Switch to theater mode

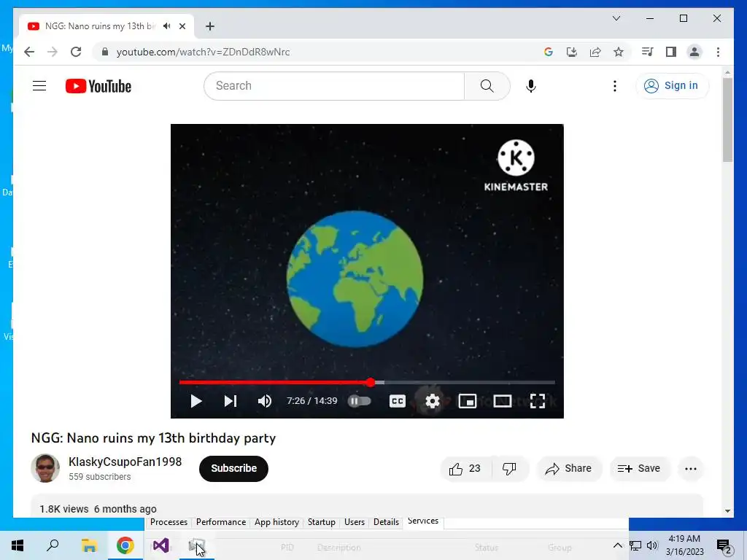coord(502,401)
